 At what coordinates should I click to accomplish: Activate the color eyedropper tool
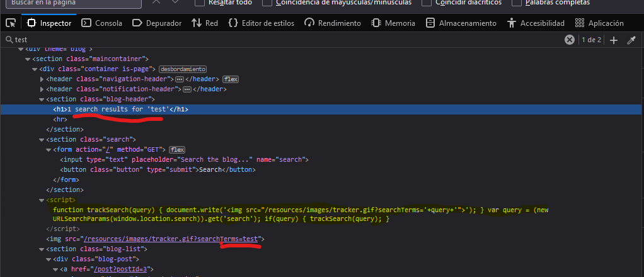coord(631,40)
